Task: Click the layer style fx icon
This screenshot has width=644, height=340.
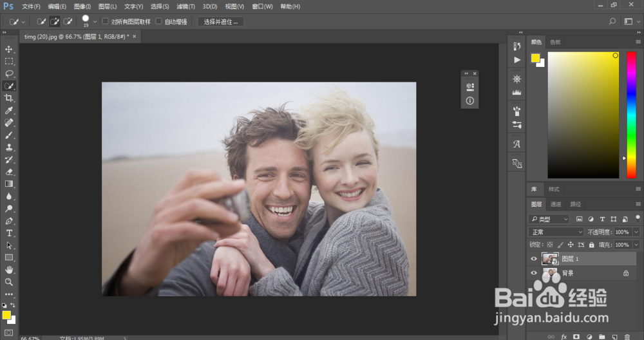Action: (x=564, y=337)
